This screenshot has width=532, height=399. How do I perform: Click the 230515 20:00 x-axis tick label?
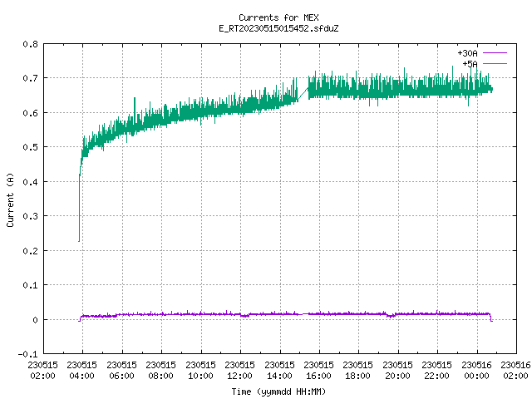coord(397,370)
